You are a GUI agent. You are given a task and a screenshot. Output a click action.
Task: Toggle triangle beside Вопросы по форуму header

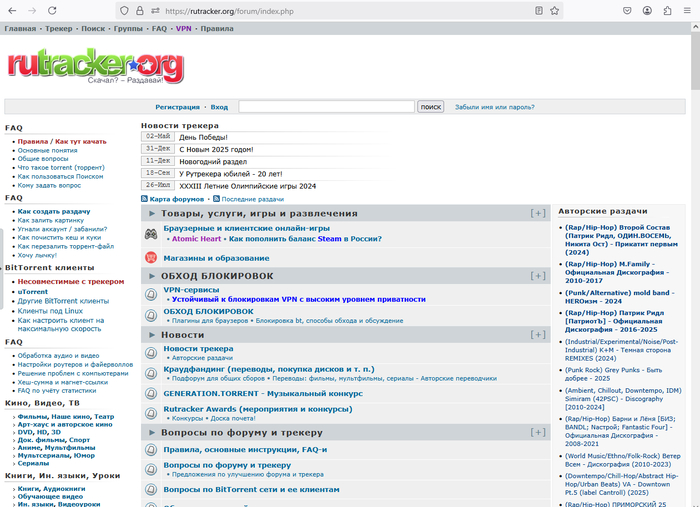(152, 432)
